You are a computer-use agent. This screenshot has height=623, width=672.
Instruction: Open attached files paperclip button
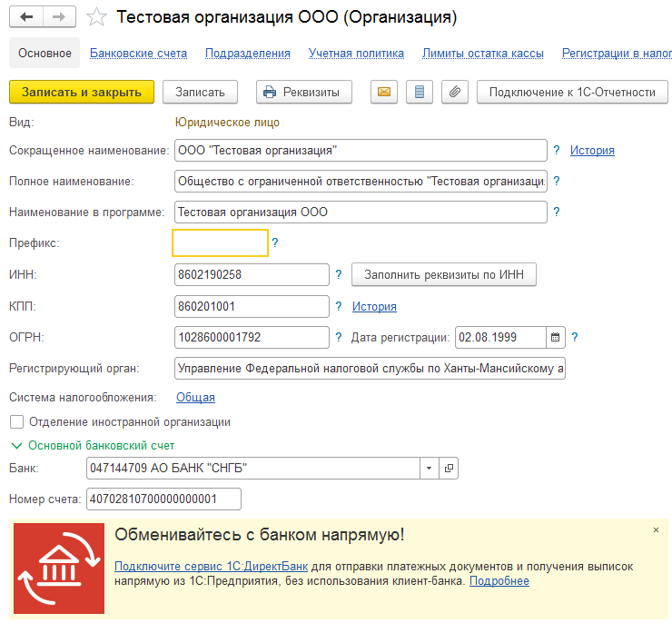pos(455,92)
